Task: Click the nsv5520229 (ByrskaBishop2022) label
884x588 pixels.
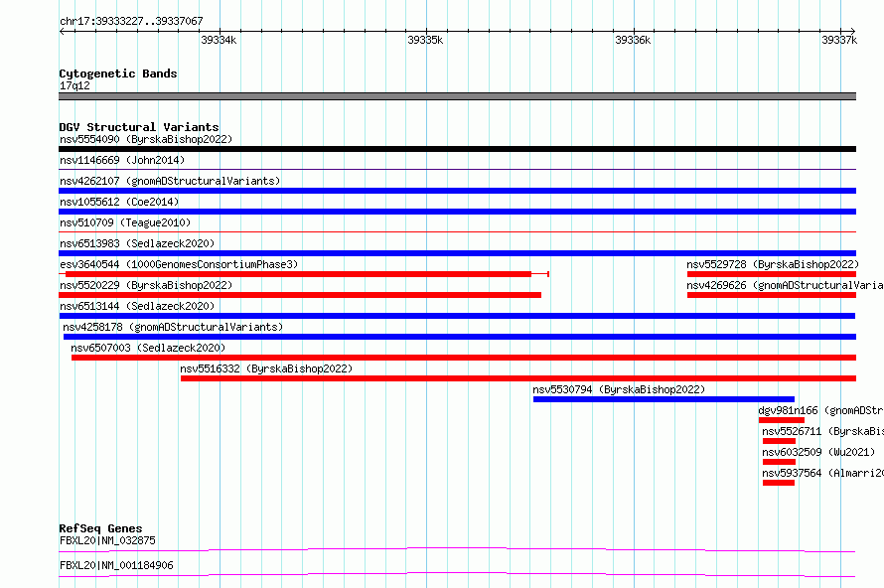Action: point(146,285)
